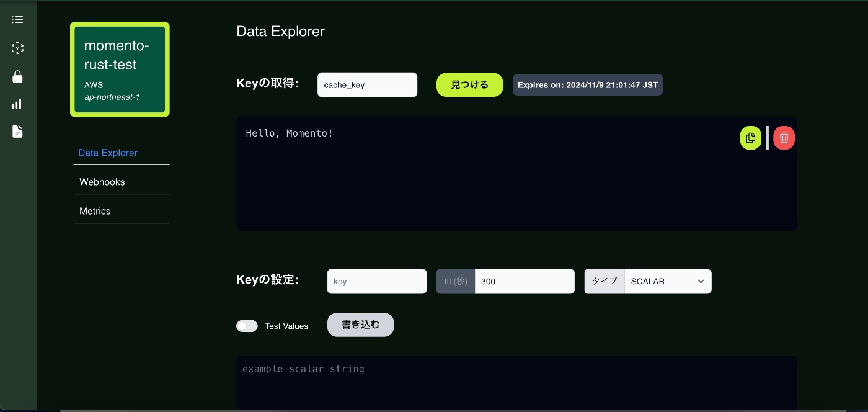Delete the cache_key item with trash icon
Viewport: 868px width, 412px height.
(x=784, y=138)
